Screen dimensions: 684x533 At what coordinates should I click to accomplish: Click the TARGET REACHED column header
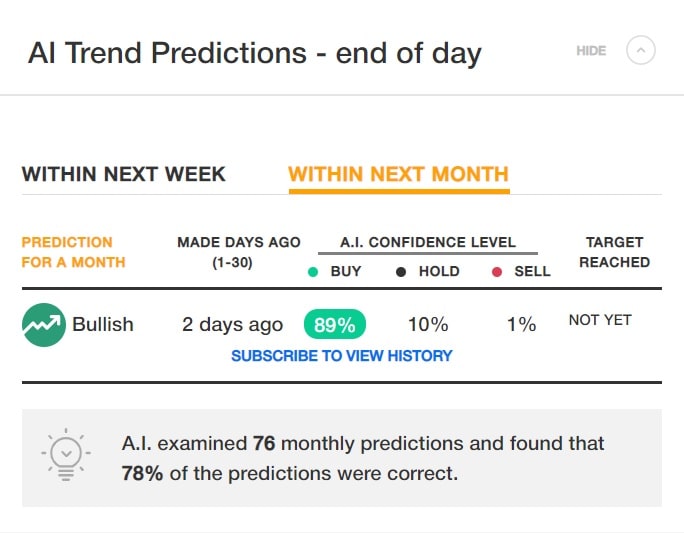[614, 252]
